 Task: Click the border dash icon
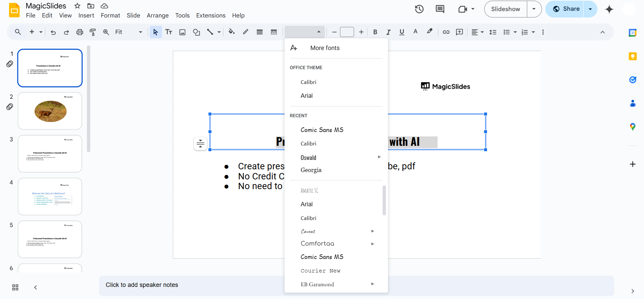[x=274, y=32]
